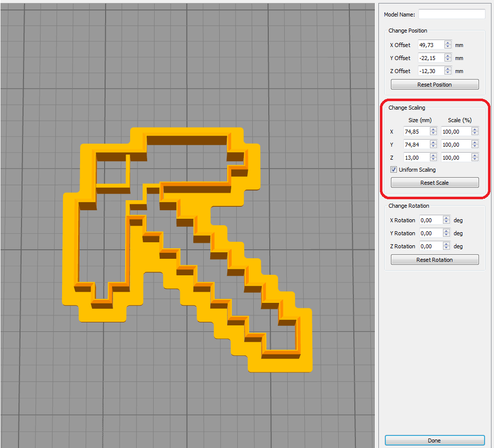The width and height of the screenshot is (494, 448).
Task: Increase X Offset with up arrow
Action: coord(447,43)
